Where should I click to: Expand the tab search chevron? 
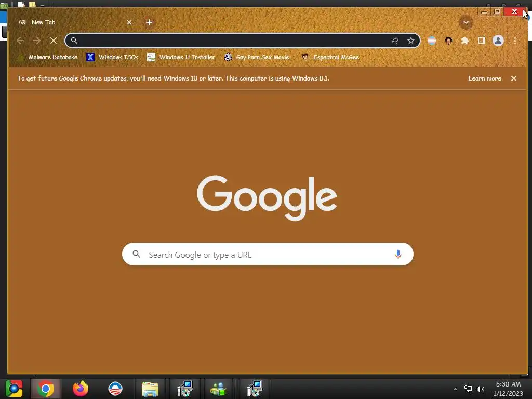466,22
